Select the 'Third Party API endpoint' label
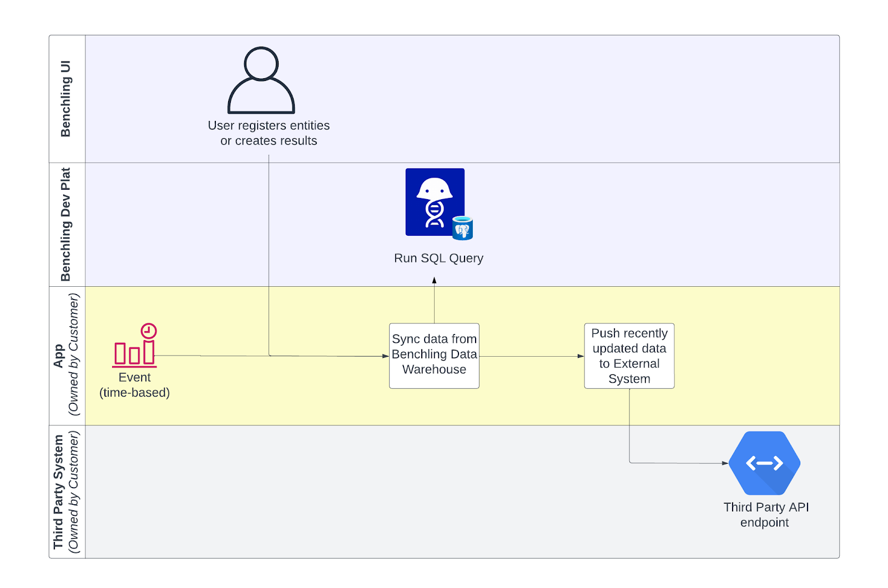888x588 pixels. (766, 515)
